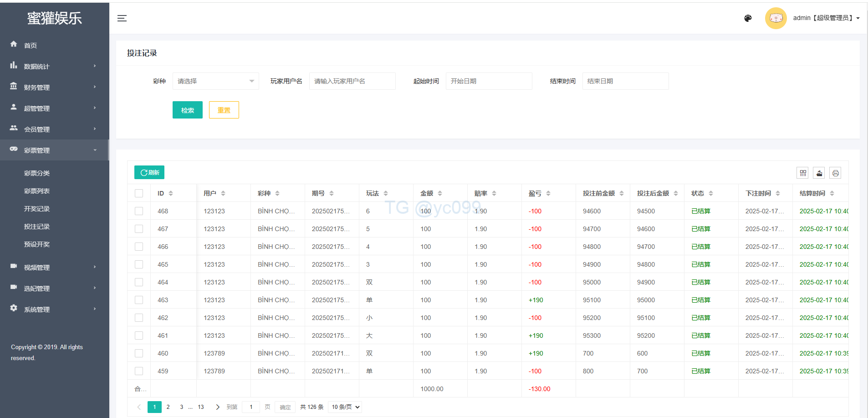Check the row with ID 468
868x418 pixels.
[x=139, y=211]
